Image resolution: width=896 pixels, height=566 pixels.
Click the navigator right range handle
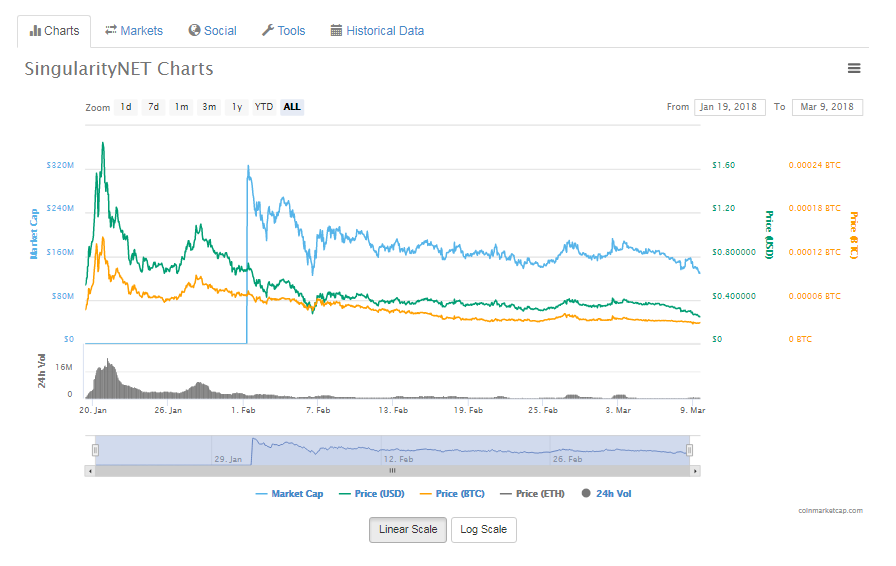(x=689, y=451)
